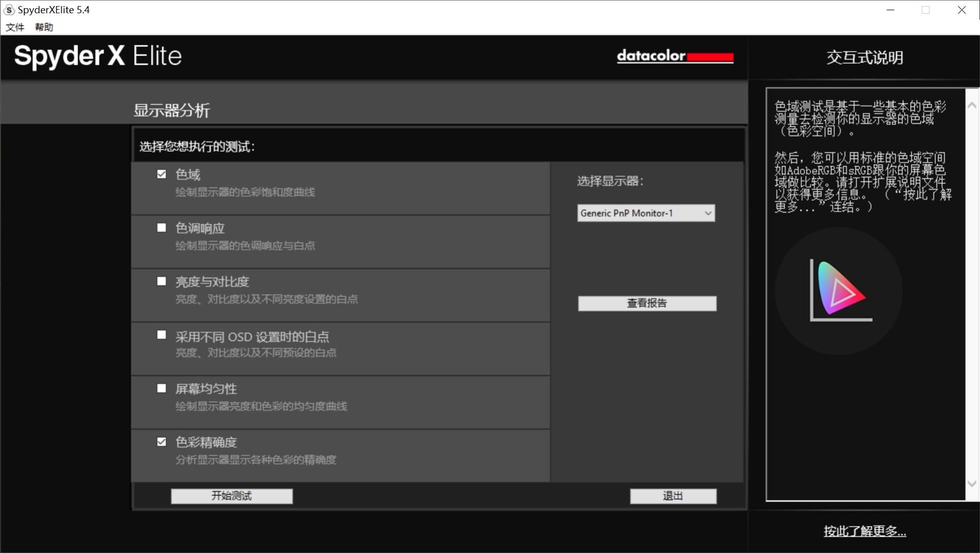Screen dimensions: 980x553
Task: Click the datacolor logo
Action: [675, 56]
